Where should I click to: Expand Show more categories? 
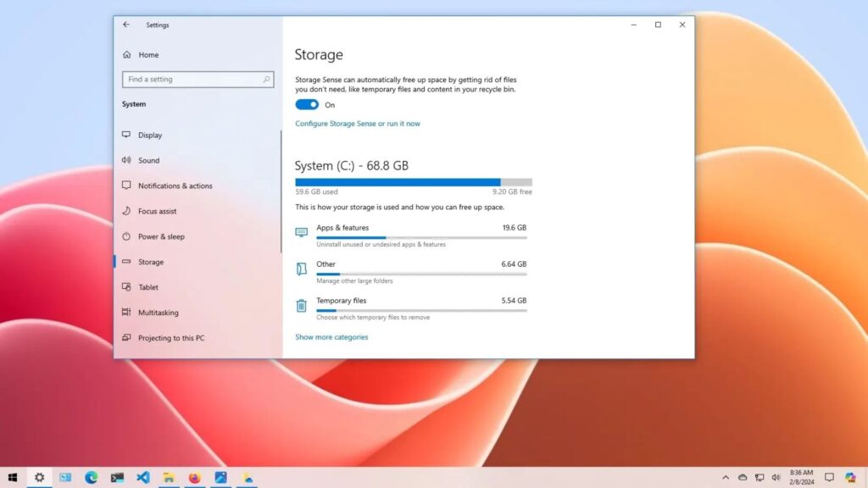click(331, 337)
